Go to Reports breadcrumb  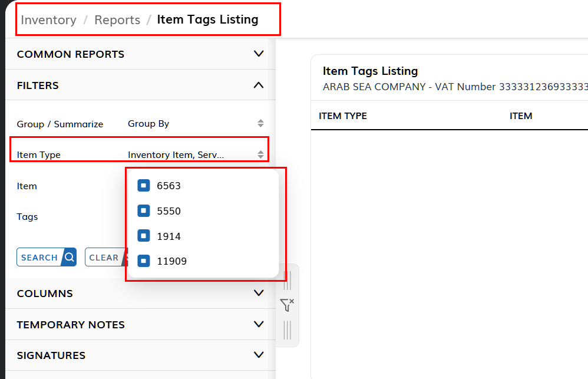(117, 20)
